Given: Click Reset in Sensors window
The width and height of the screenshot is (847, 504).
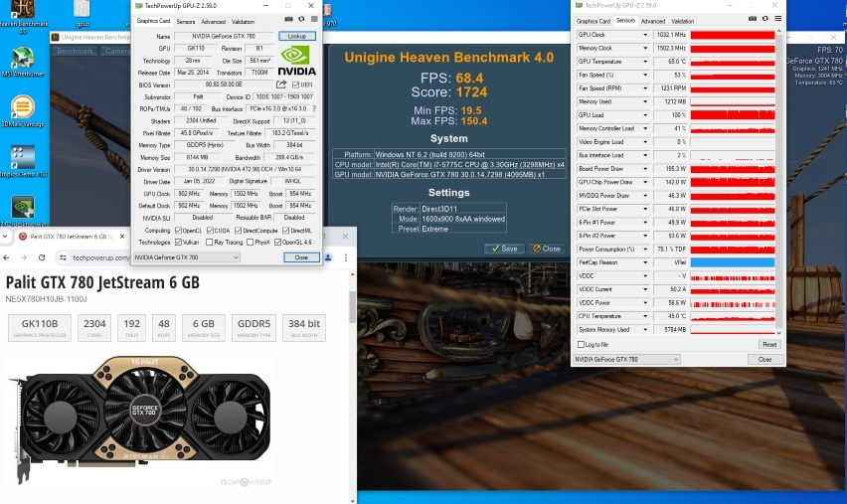Looking at the screenshot, I should [769, 344].
